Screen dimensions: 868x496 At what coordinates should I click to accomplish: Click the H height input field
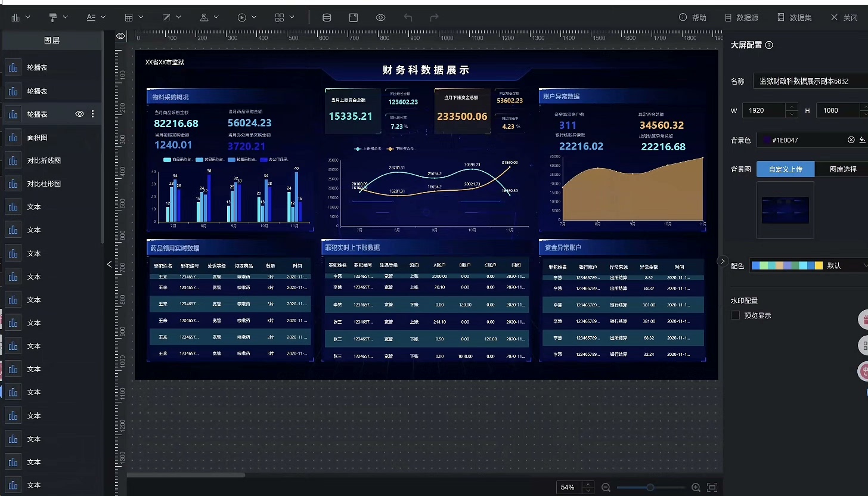pyautogui.click(x=838, y=110)
